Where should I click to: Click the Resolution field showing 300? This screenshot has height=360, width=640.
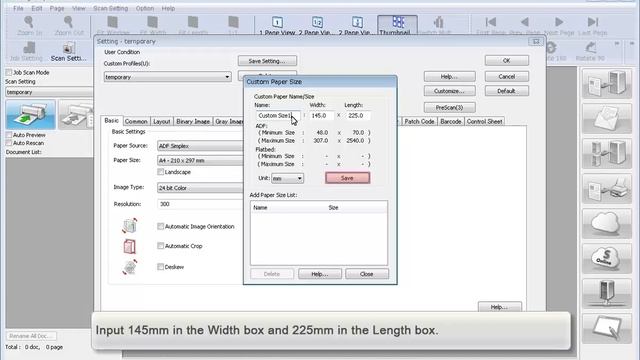point(200,204)
